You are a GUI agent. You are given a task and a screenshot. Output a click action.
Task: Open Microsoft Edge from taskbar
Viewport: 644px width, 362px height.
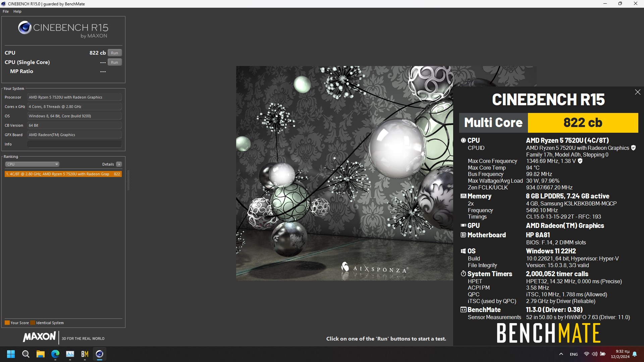[55, 354]
